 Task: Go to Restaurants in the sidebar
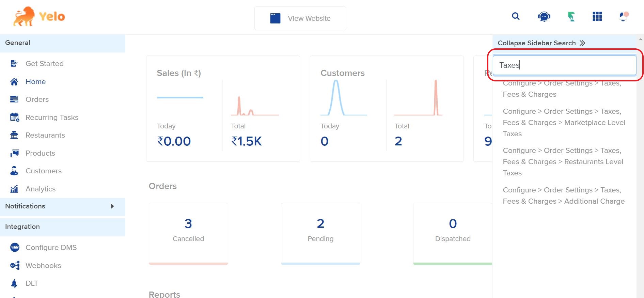coord(45,135)
